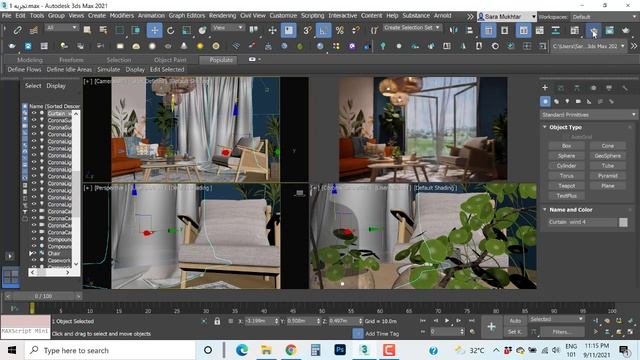The width and height of the screenshot is (640, 360).
Task: Create a Cylinder primitive
Action: click(566, 166)
